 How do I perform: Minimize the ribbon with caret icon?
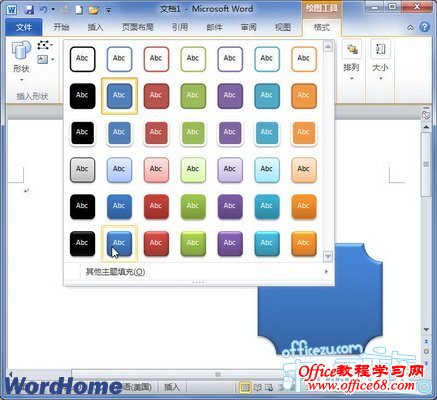(411, 27)
